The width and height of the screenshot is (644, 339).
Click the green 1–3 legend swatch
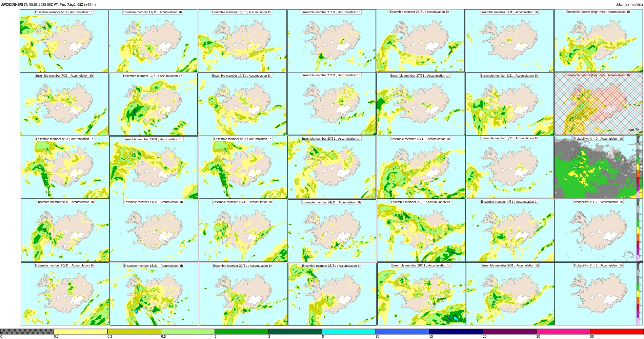click(x=241, y=332)
